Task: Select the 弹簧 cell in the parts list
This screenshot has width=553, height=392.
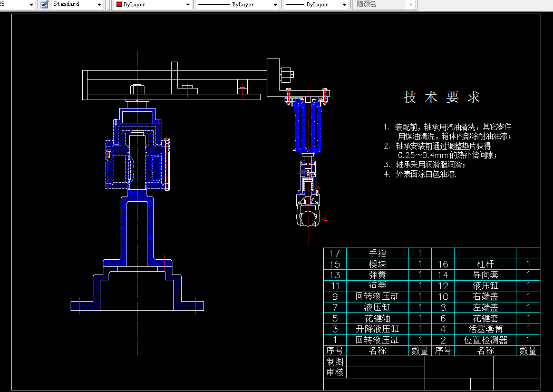Action: tap(377, 275)
